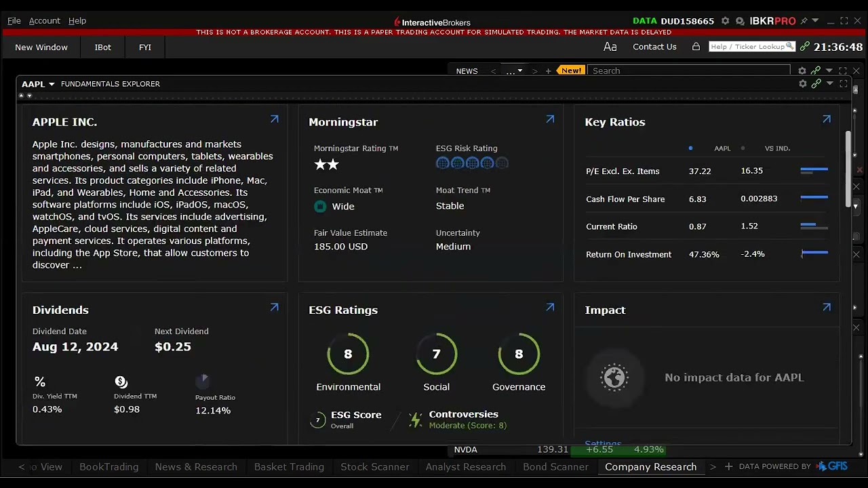The height and width of the screenshot is (488, 868).
Task: Open the dropdown arrow beside the title-bar pin
Action: tap(815, 21)
